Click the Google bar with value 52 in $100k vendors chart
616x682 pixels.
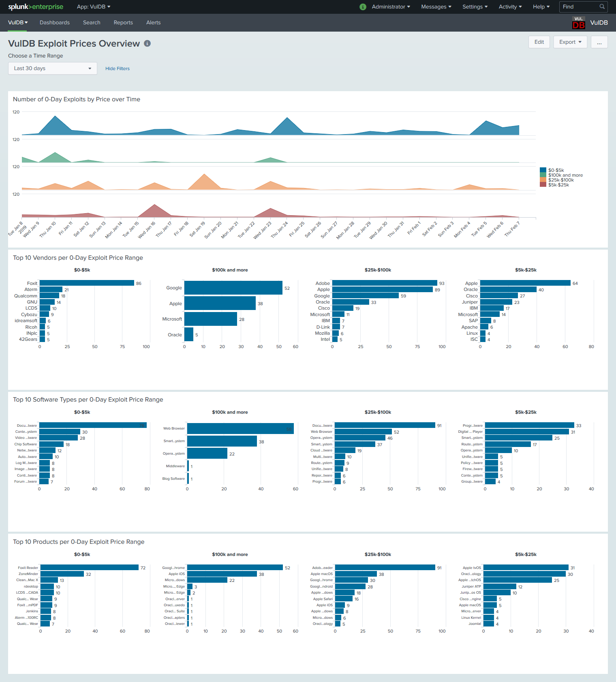pyautogui.click(x=233, y=288)
